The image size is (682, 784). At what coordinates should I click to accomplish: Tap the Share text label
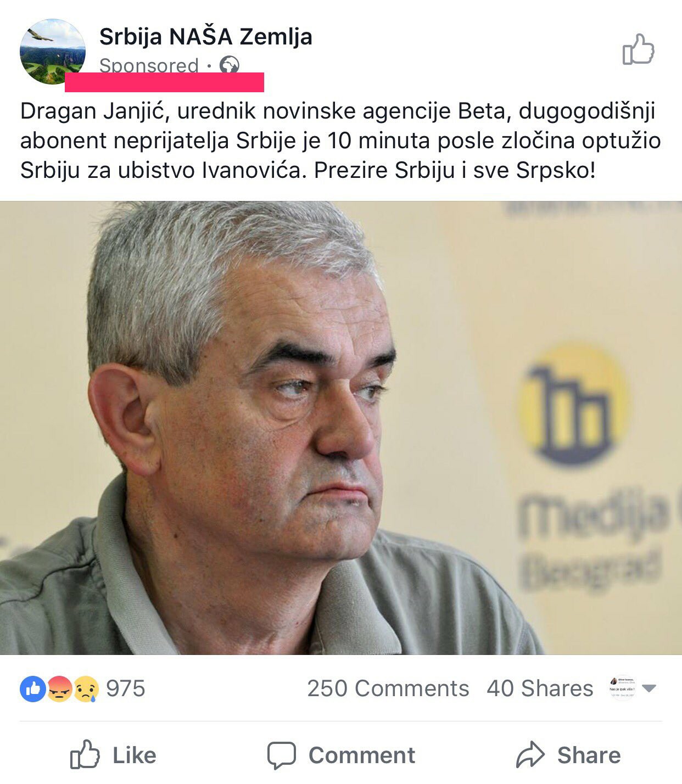(589, 755)
